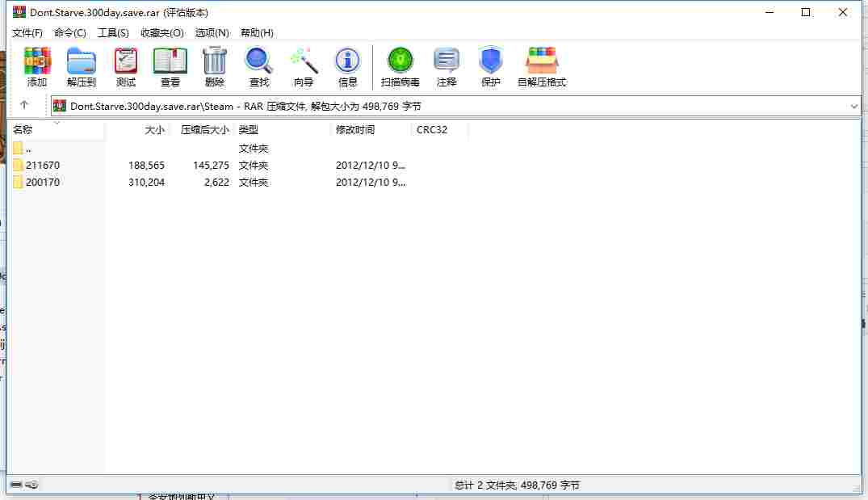Open the 选项(N) menu
Image resolution: width=868 pixels, height=500 pixels.
[x=212, y=32]
